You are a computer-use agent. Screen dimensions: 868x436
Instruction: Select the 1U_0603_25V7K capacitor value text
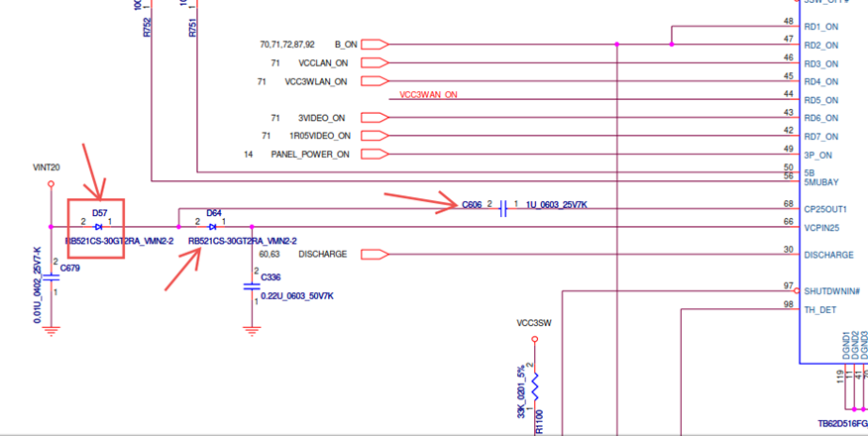click(557, 204)
